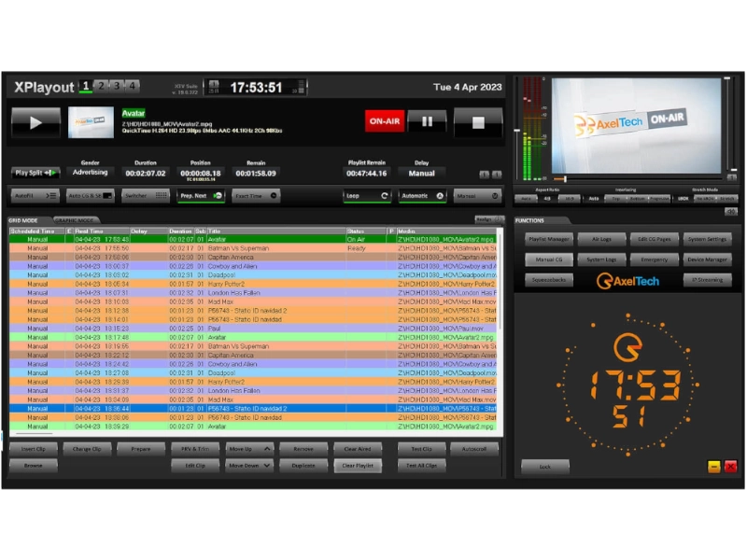This screenshot has width=747, height=560.
Task: Open Edit CG Pages
Action: (x=655, y=239)
